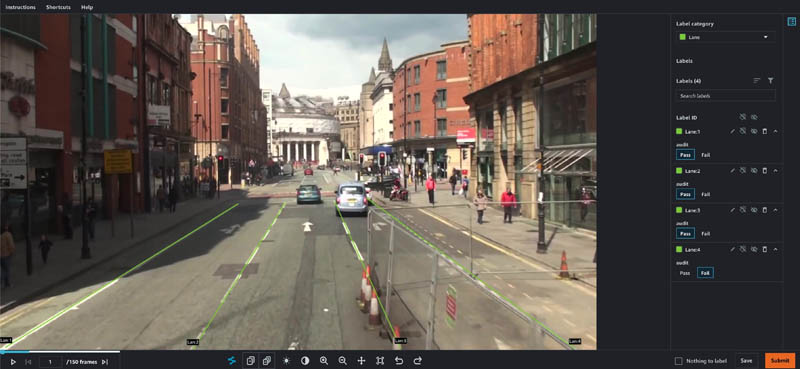Select the move/pan tool
Screen dimensions: 800x369
(x=361, y=361)
